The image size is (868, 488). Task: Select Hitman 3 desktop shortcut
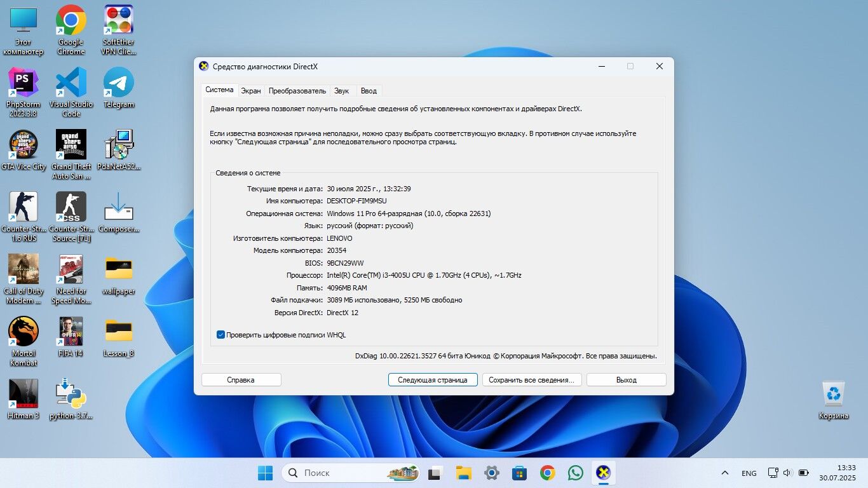click(x=24, y=399)
